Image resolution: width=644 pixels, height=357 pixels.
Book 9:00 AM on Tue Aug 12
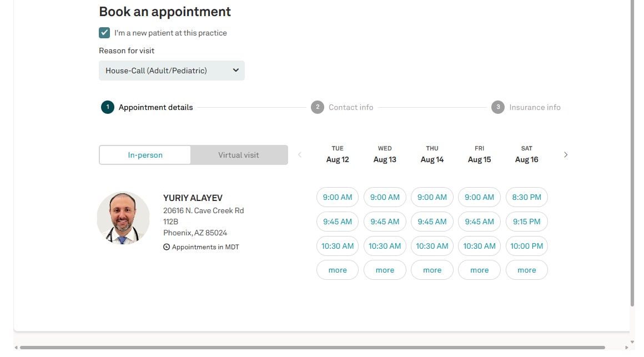coord(338,197)
